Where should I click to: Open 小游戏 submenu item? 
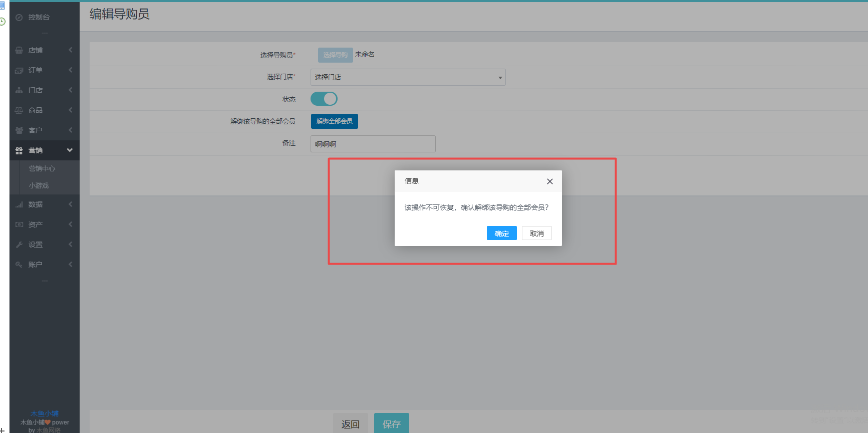pyautogui.click(x=39, y=185)
